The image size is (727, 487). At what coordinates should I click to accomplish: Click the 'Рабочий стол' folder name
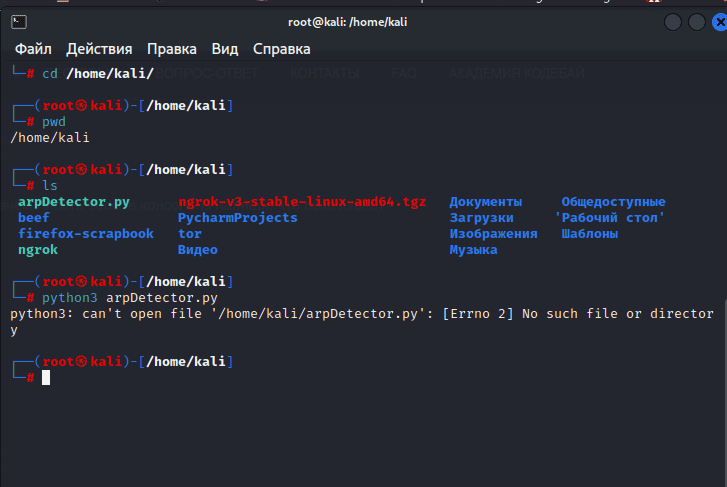pyautogui.click(x=609, y=218)
